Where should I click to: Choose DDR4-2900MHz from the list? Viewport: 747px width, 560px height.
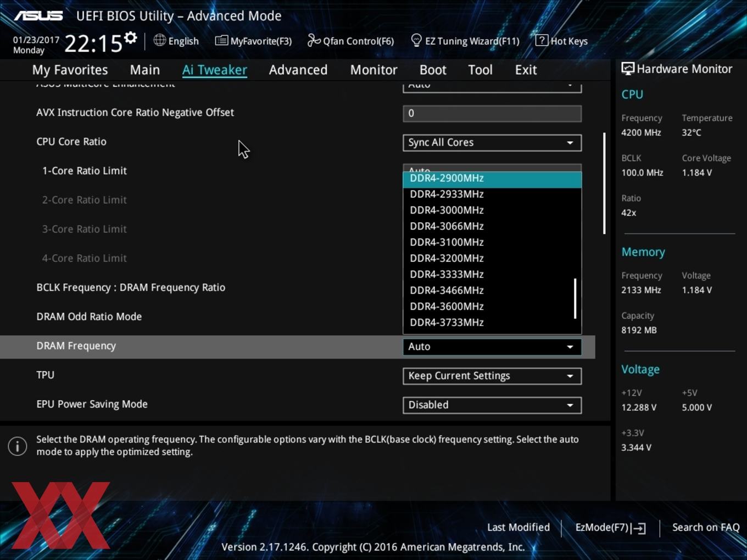point(492,179)
